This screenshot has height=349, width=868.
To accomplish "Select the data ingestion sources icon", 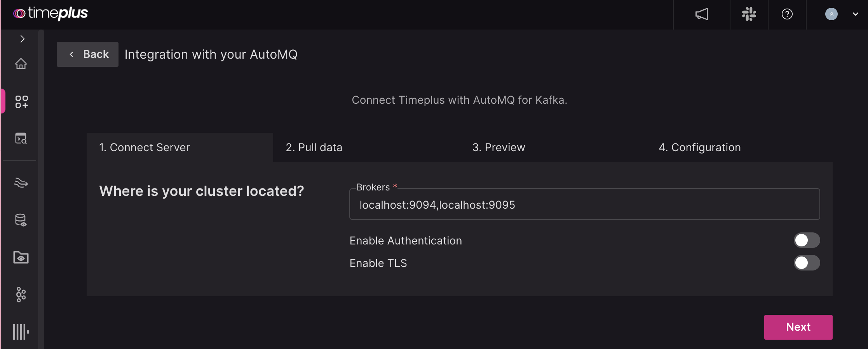I will tap(21, 102).
